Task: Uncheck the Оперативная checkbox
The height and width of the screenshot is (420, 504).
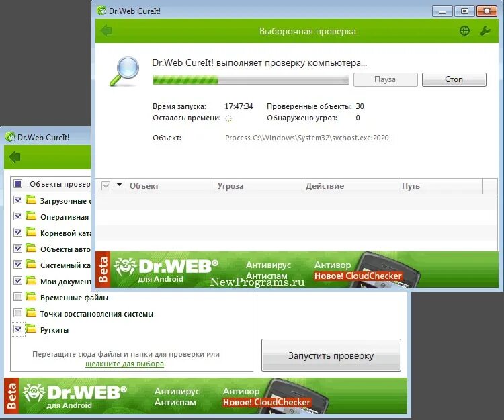Action: (x=18, y=216)
